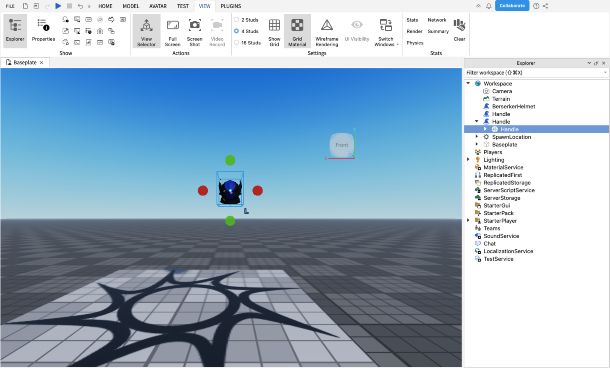This screenshot has width=610, height=381.
Task: Open the Explorer panel options dropdown
Action: (x=589, y=63)
